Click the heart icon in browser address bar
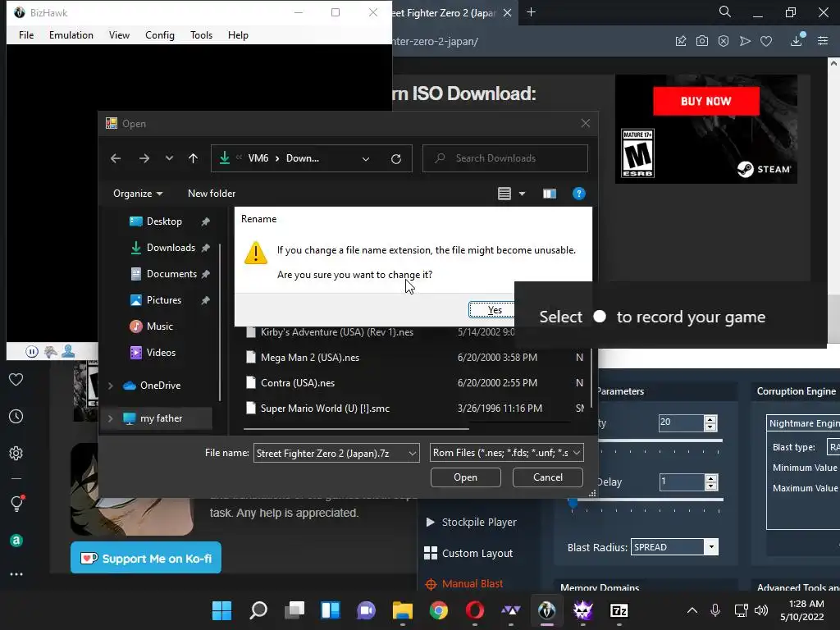Image resolution: width=840 pixels, height=630 pixels. coord(766,41)
